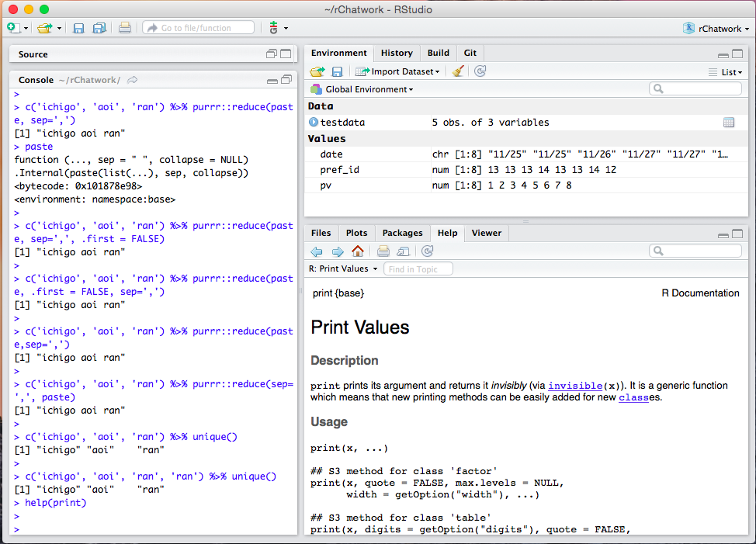Go forward in Help history
The height and width of the screenshot is (544, 756).
[x=338, y=251]
